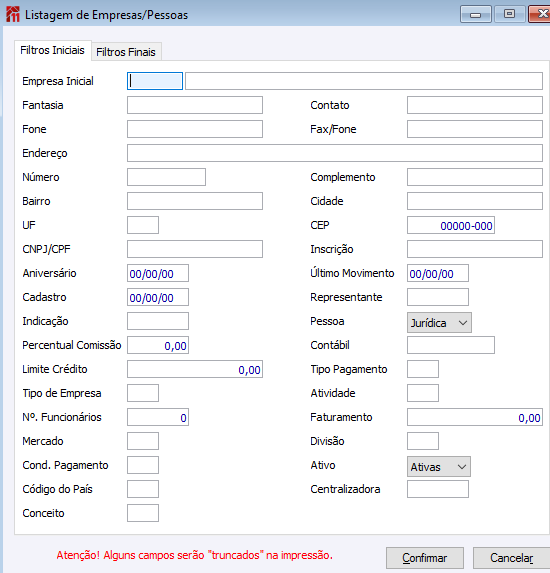Focus the Percentual Comissão field
Image resolution: width=550 pixels, height=573 pixels.
tap(158, 345)
